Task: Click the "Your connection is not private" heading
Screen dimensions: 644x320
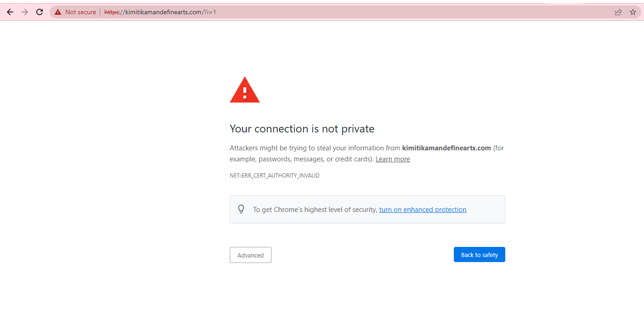Action: pos(302,129)
